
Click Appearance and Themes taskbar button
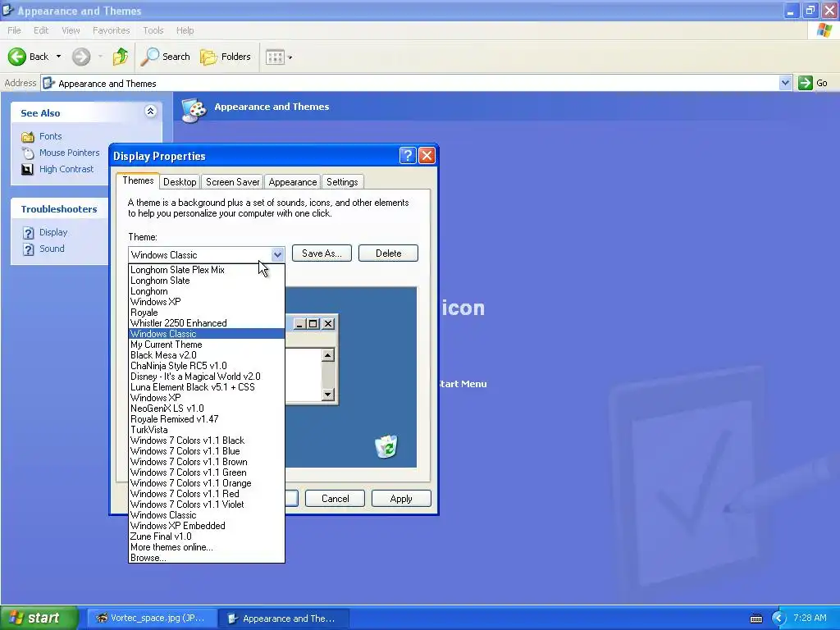284,619
